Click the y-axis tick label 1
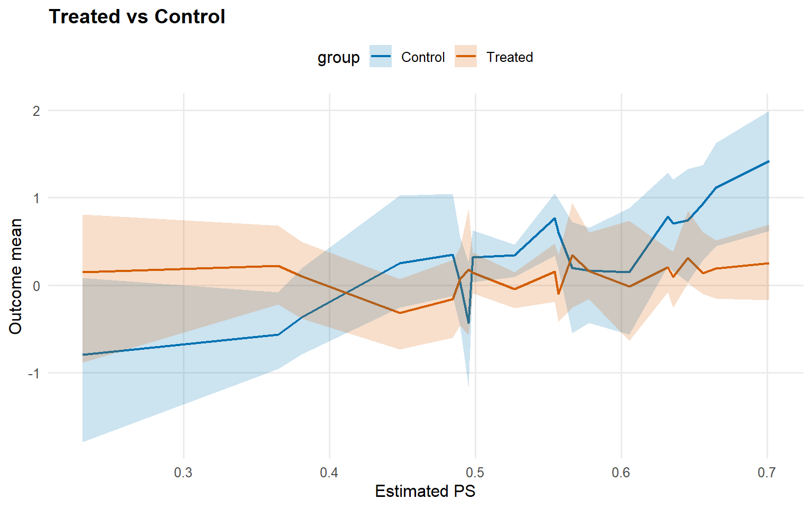Screen dimensions: 812x508 [x=36, y=198]
